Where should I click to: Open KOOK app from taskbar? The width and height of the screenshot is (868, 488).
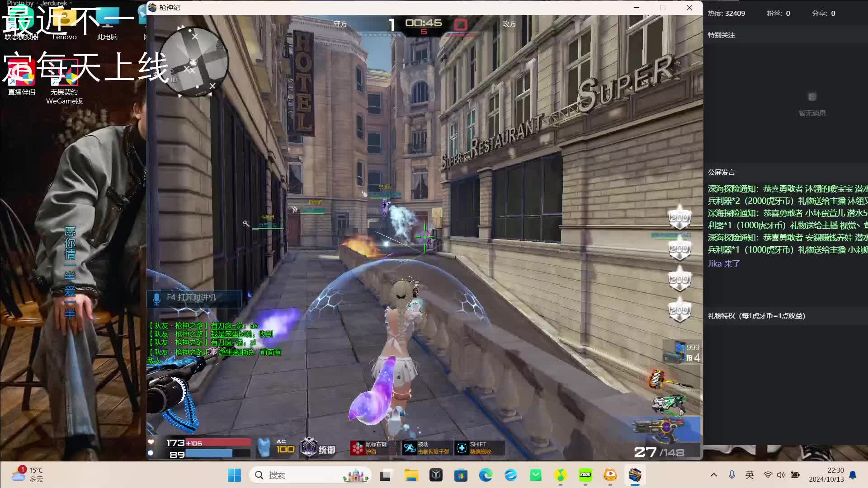585,475
